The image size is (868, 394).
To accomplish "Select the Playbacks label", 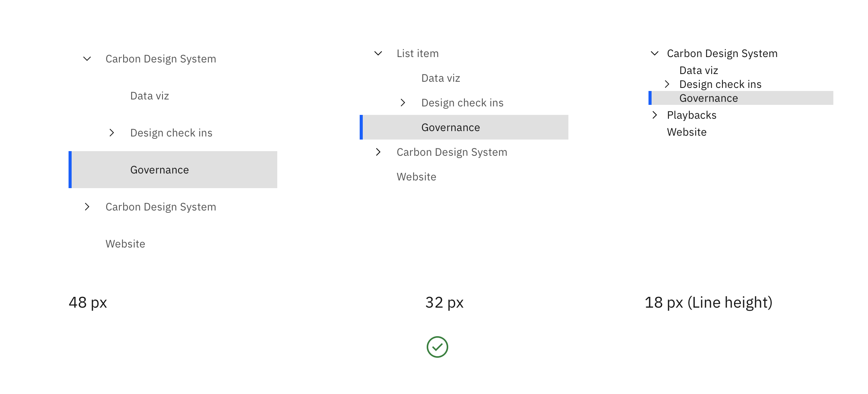I will coord(692,115).
